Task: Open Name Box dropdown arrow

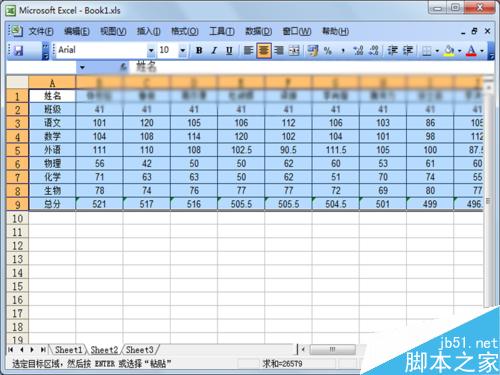Action: click(82, 68)
